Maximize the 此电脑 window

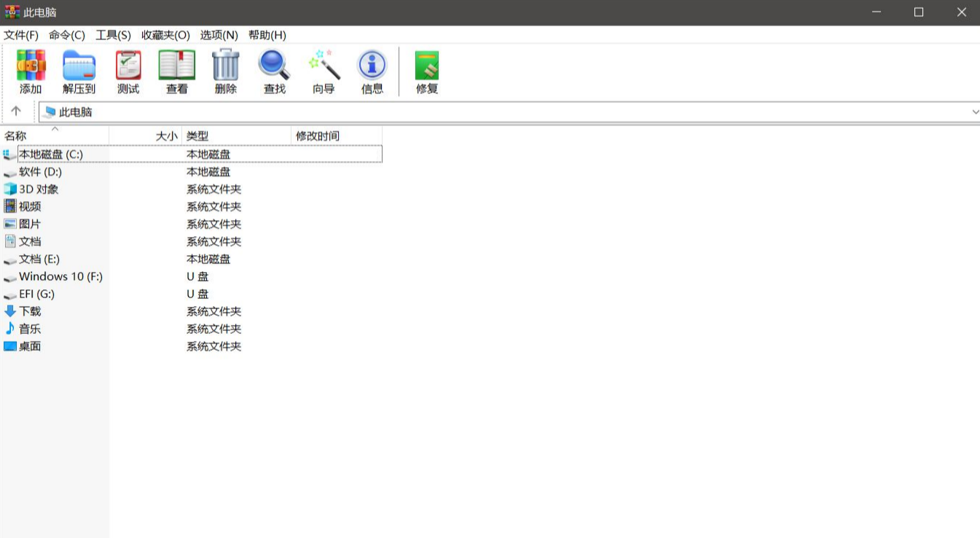pyautogui.click(x=919, y=12)
